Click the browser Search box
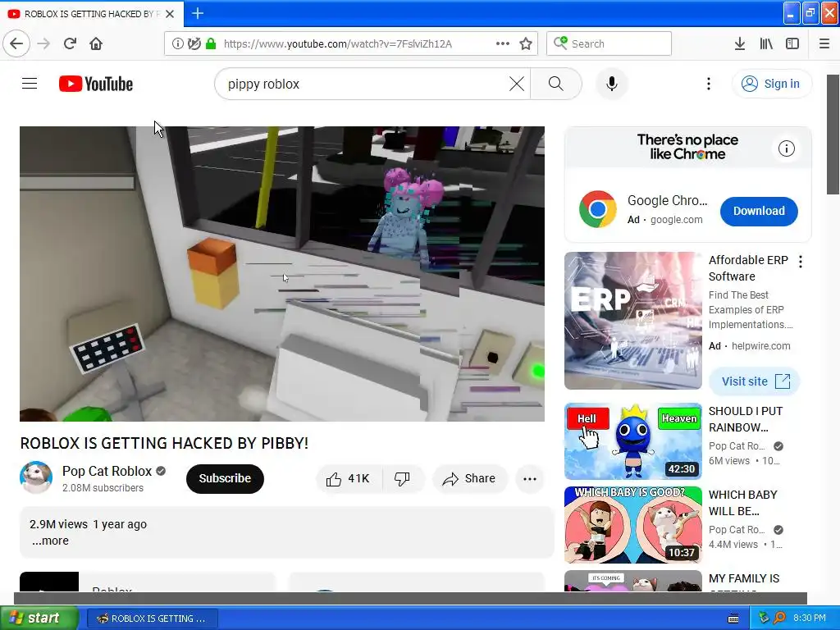Image resolution: width=840 pixels, height=630 pixels. 609,43
